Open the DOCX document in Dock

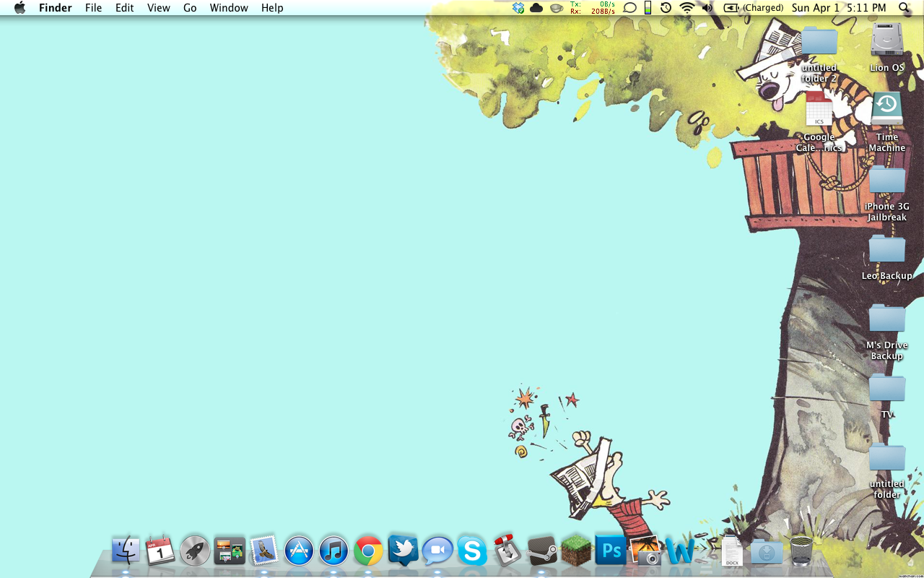point(732,551)
